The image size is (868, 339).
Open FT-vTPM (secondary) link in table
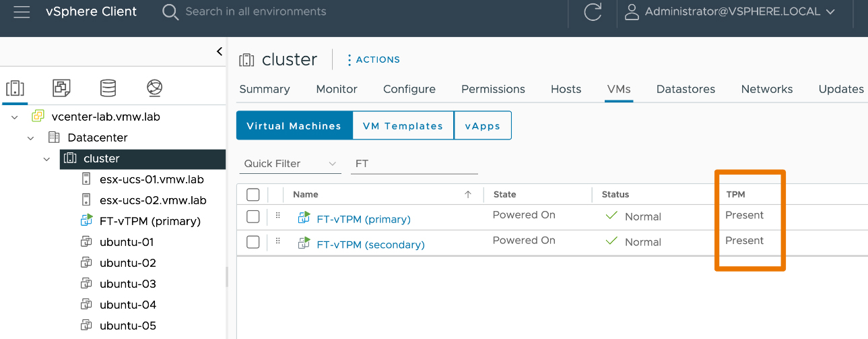371,245
